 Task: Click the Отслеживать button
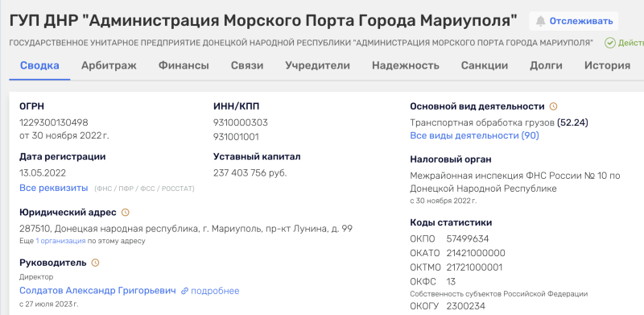(x=574, y=21)
